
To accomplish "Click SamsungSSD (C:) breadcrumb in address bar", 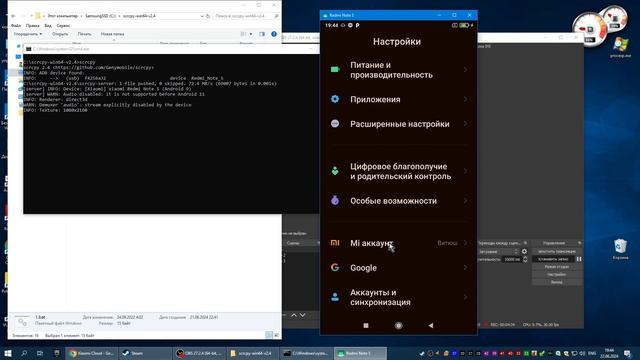I will click(101, 16).
